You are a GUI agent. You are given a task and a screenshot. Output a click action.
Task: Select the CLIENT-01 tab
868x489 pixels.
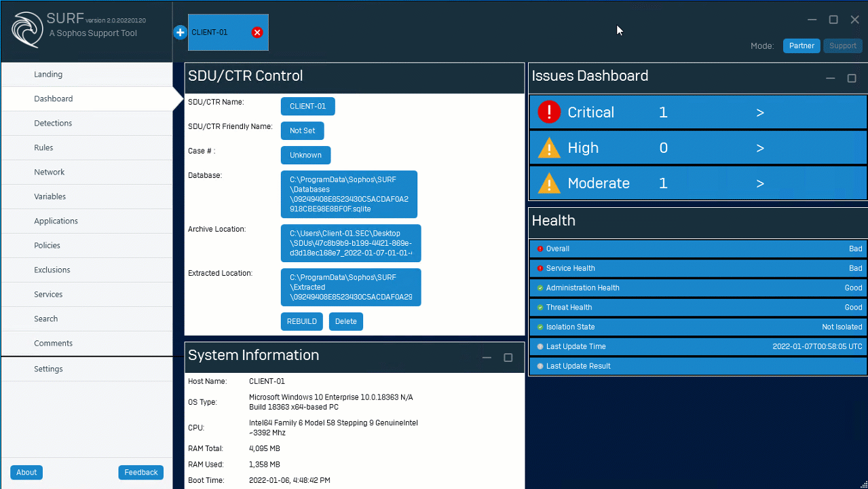pos(228,33)
